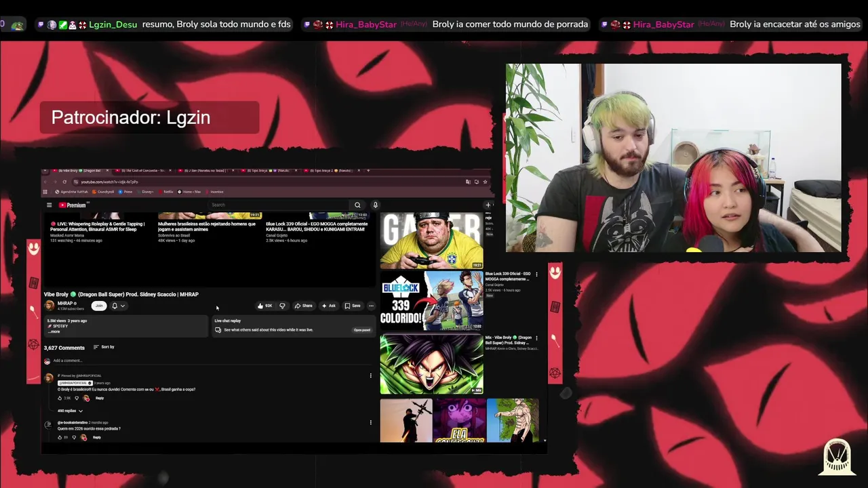Open the Canal Gojeto channel under Blue Lock
The width and height of the screenshot is (868, 488).
pos(495,285)
